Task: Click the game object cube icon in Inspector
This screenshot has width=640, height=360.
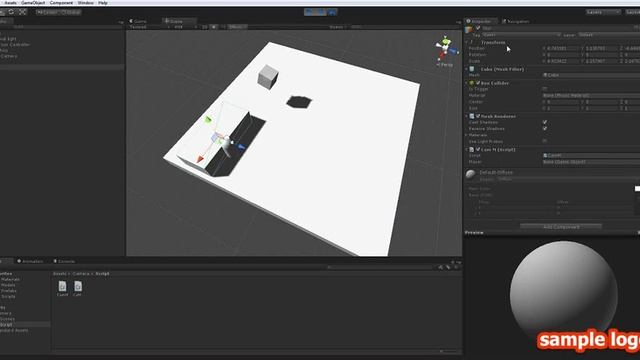Action: click(x=469, y=29)
